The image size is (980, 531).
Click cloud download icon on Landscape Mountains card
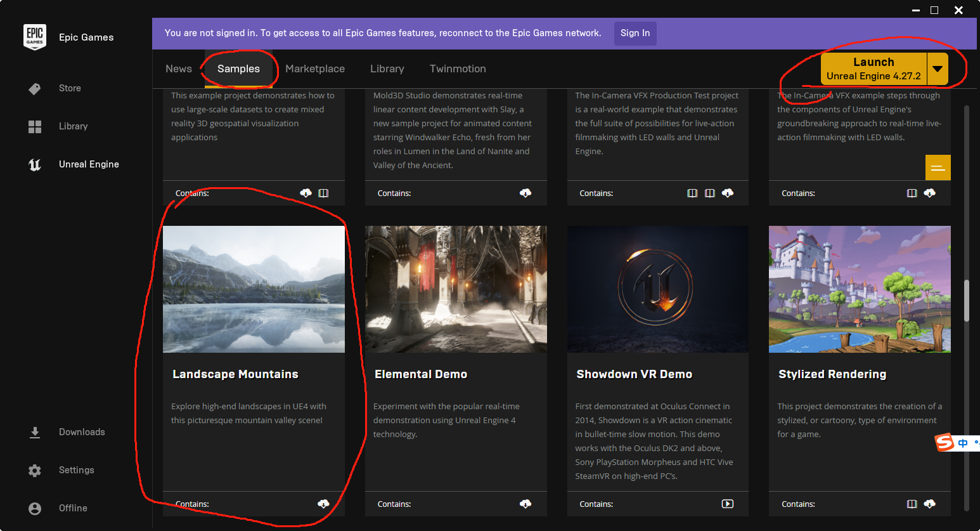pyautogui.click(x=323, y=504)
